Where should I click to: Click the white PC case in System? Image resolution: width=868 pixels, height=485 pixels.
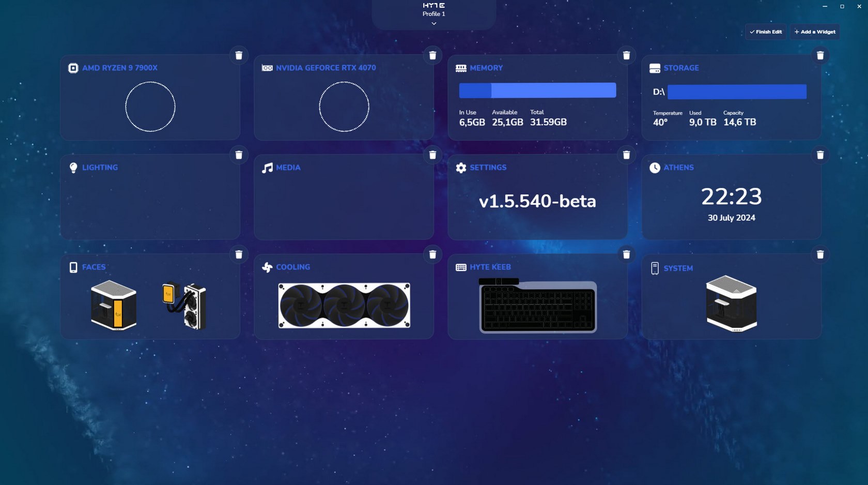point(732,304)
